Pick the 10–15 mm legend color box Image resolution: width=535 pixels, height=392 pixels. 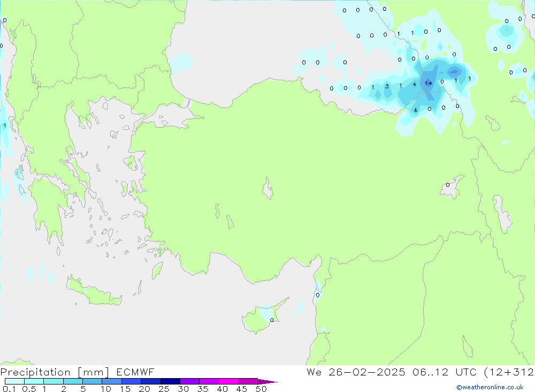(112, 381)
